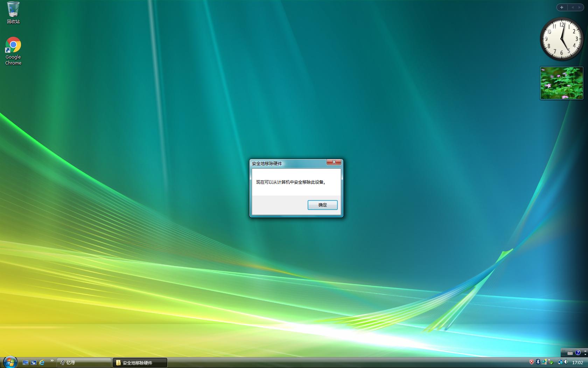Click the flower slideshow gadget picture
The image size is (588, 368).
click(562, 83)
